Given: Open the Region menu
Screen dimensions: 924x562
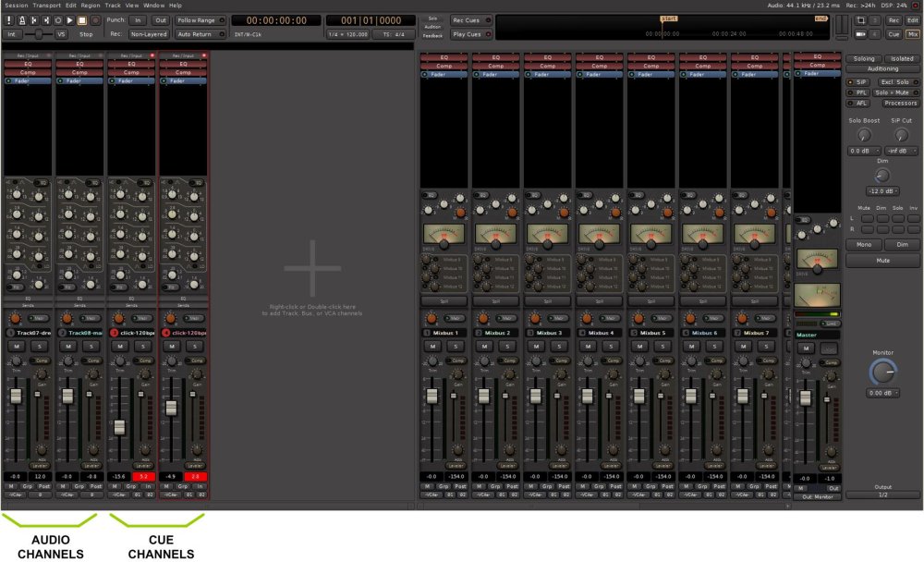Looking at the screenshot, I should click(91, 5).
